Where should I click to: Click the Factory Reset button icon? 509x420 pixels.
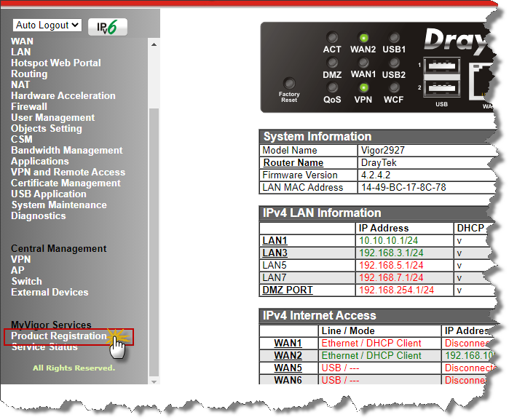(x=289, y=83)
